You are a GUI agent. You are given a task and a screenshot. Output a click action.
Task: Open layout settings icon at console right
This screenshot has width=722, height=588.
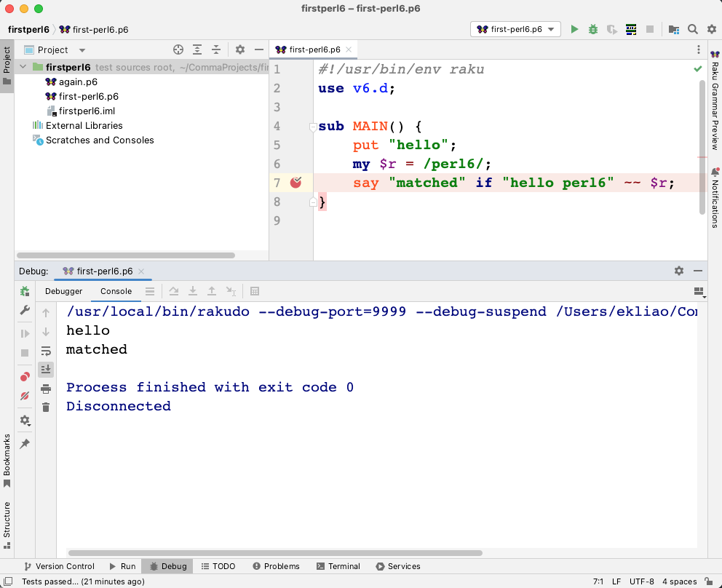tap(699, 292)
